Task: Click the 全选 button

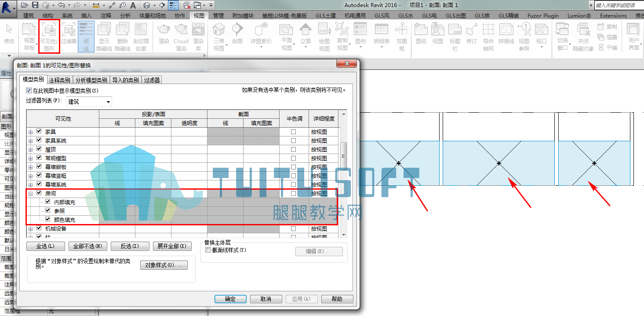Action: (x=46, y=246)
